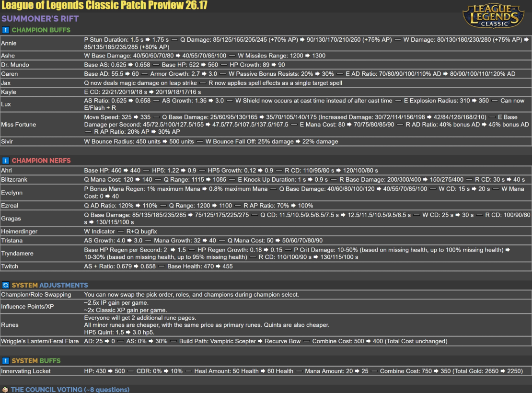Select the Gragas row name
This screenshot has height=393, width=532.
click(11, 219)
